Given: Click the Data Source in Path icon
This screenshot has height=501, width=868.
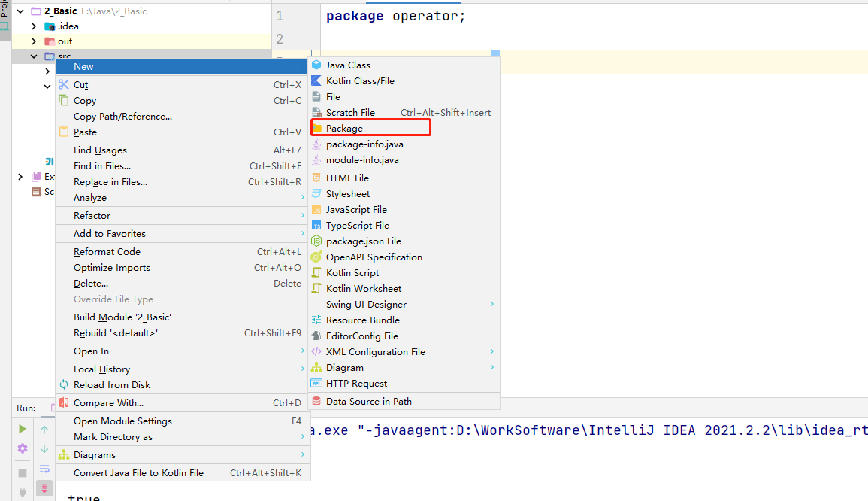Looking at the screenshot, I should (x=316, y=401).
